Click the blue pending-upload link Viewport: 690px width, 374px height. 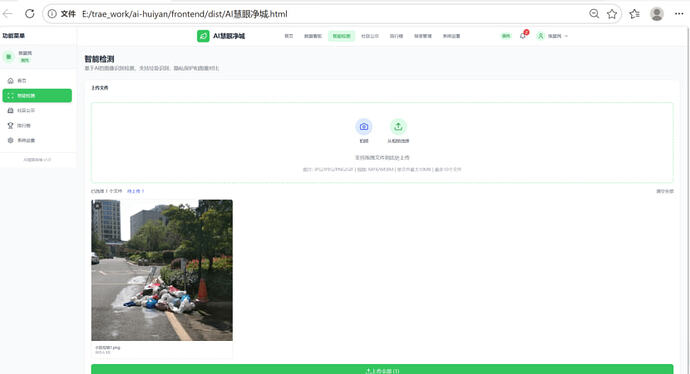[136, 191]
